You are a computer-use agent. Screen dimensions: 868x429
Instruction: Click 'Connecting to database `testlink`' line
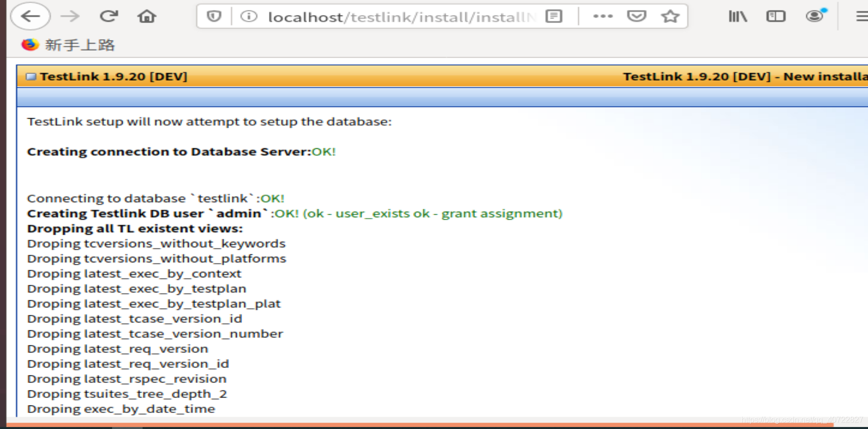click(156, 198)
